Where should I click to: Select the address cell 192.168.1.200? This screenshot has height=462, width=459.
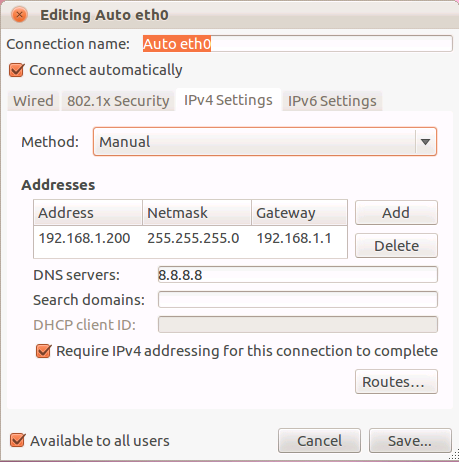(x=84, y=238)
